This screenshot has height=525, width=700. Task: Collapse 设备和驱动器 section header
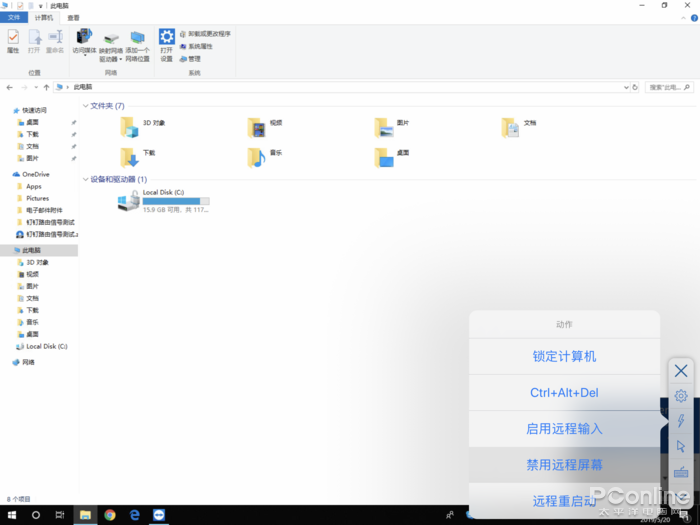(x=85, y=179)
